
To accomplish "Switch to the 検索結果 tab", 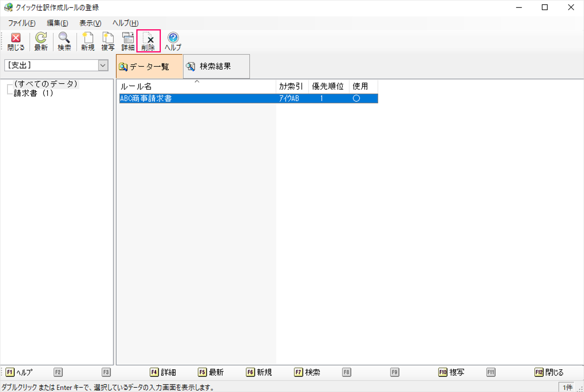I will pos(216,67).
